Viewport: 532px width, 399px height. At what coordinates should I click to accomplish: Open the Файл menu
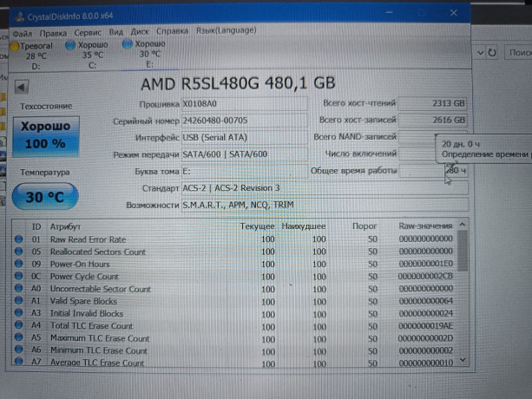point(23,34)
